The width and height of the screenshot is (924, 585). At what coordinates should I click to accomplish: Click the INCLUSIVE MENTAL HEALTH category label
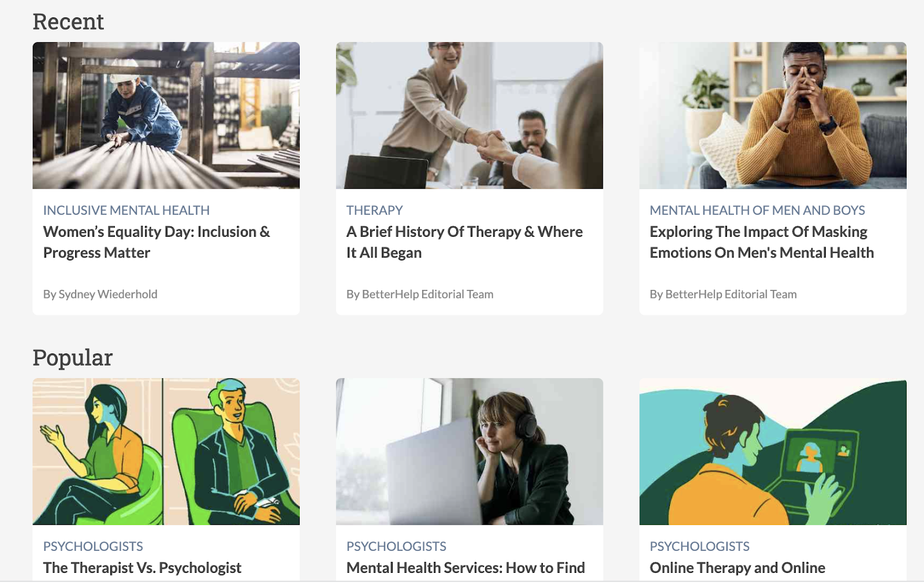[x=126, y=210]
